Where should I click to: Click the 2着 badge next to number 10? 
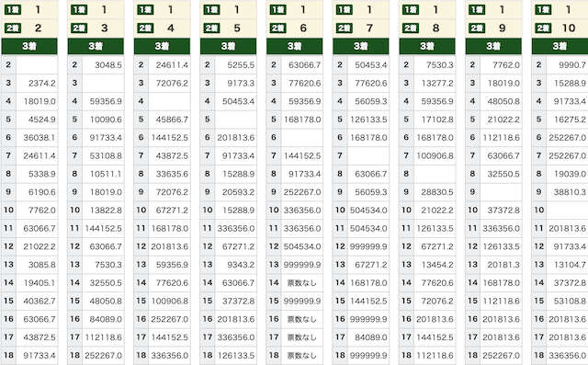543,29
